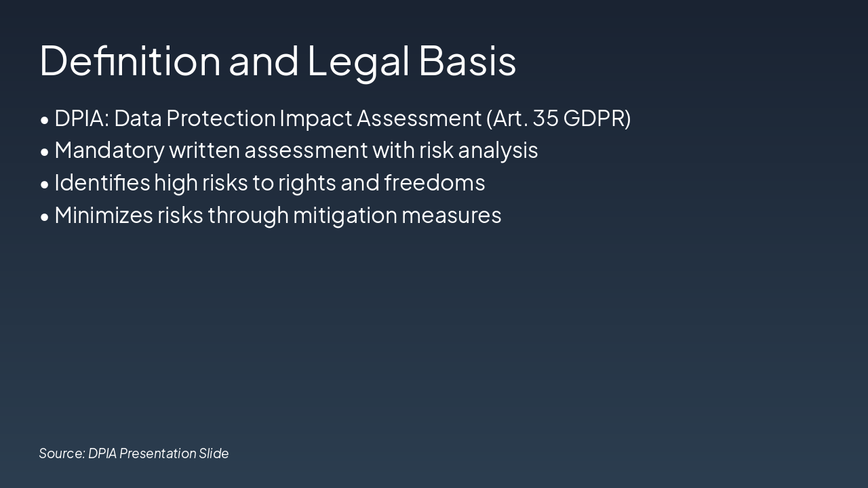
Task: Click the bullet dot before "Mandatory"
Action: (x=45, y=152)
